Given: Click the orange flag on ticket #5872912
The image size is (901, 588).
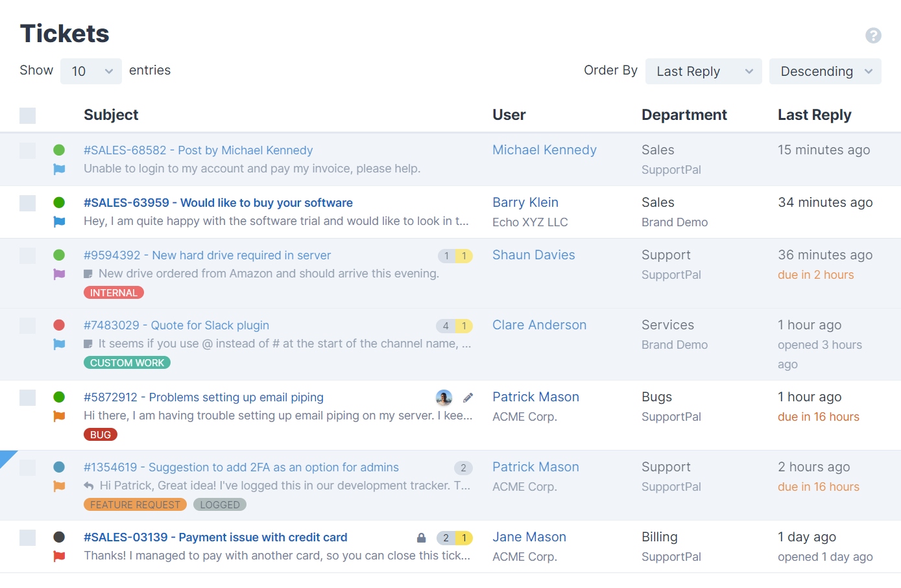Looking at the screenshot, I should pyautogui.click(x=59, y=416).
